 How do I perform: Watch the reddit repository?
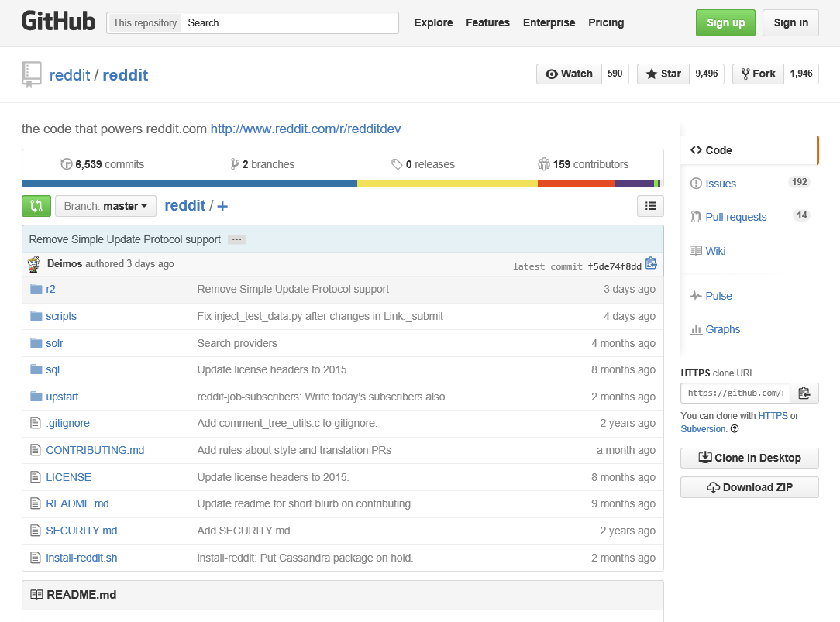[569, 73]
